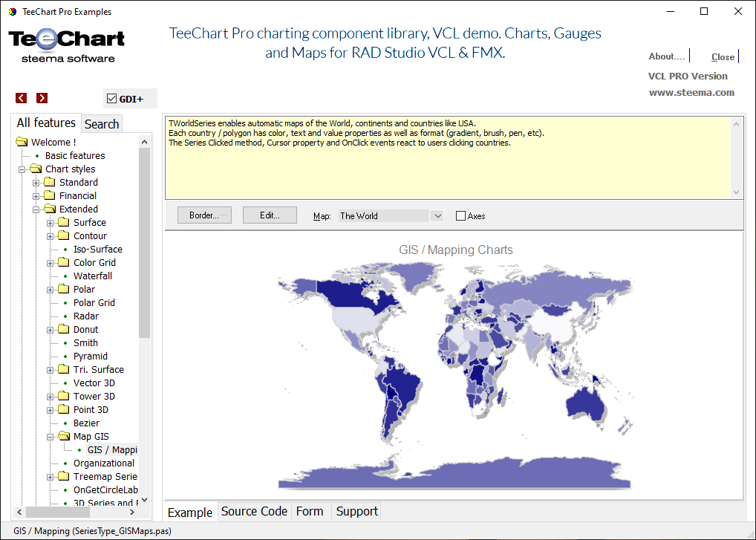Click the description box scroll-down arrow
The height and width of the screenshot is (540, 756).
(736, 192)
